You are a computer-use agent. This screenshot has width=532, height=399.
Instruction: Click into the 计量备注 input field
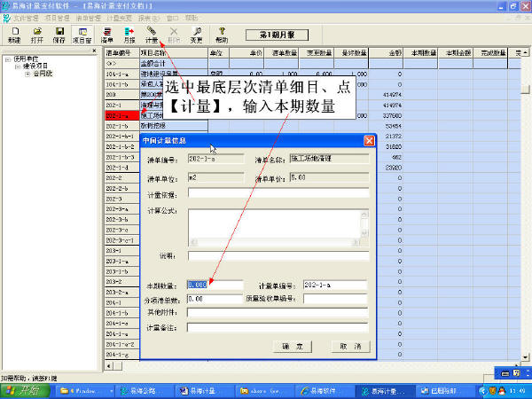coord(278,327)
